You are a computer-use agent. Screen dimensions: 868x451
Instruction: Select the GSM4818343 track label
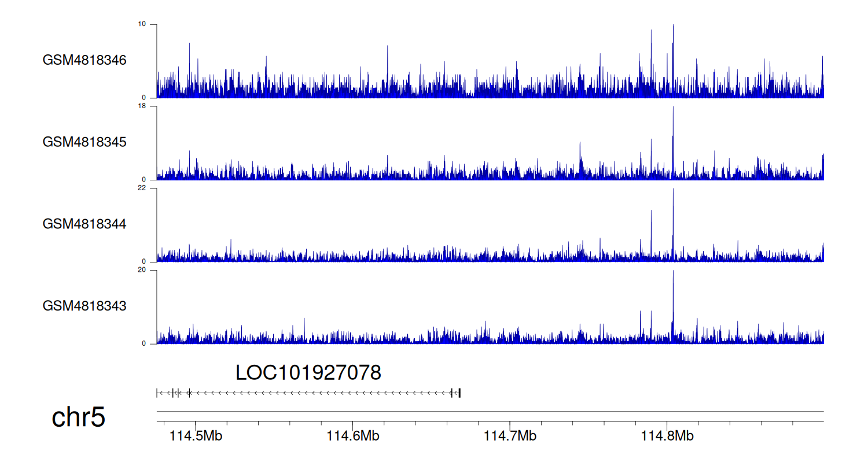click(x=84, y=305)
